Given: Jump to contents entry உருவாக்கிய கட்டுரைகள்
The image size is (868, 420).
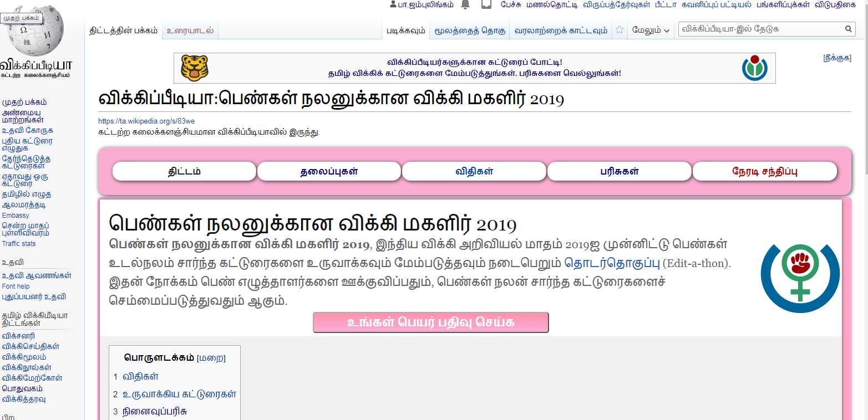Looking at the screenshot, I should (175, 395).
